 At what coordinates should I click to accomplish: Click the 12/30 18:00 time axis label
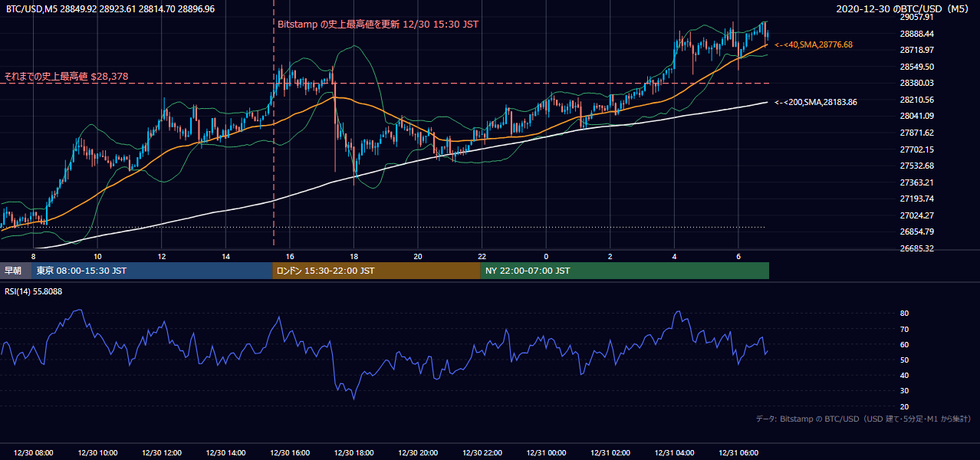pyautogui.click(x=354, y=453)
